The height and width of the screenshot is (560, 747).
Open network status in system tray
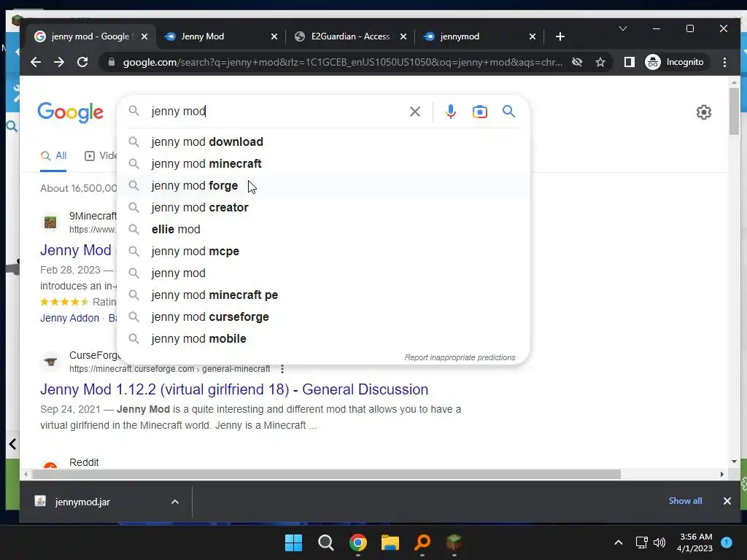[642, 542]
